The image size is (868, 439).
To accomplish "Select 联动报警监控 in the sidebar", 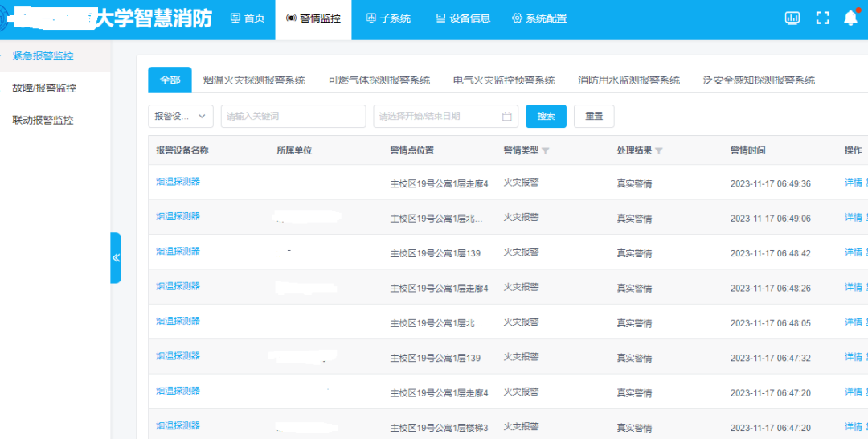I will click(x=43, y=121).
